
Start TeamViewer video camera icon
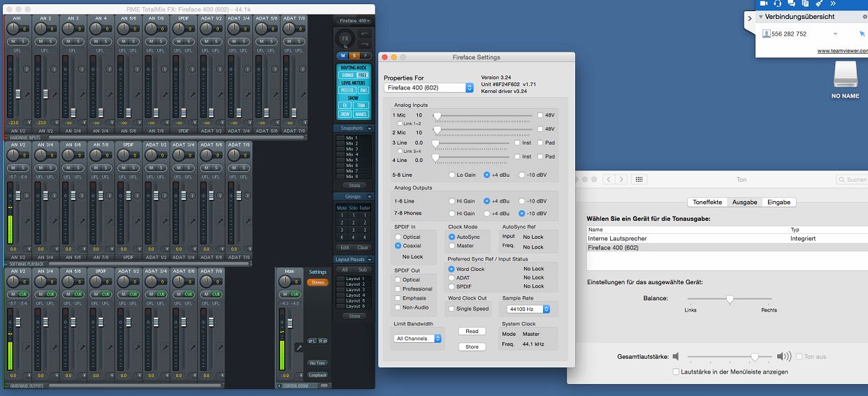coord(764,3)
